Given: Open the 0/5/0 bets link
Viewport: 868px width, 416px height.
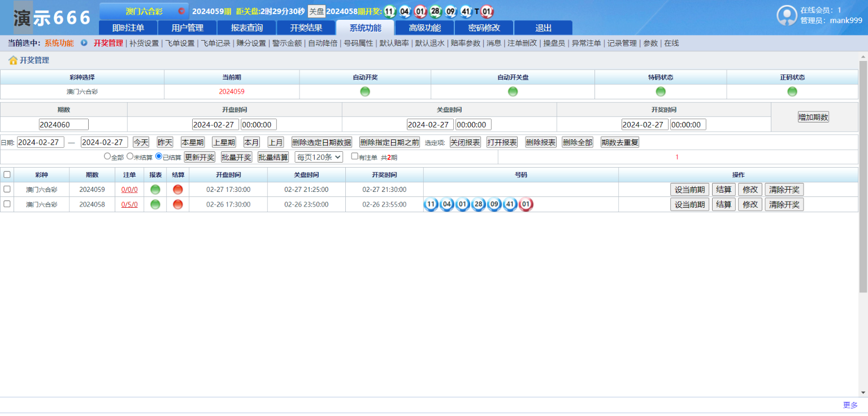Looking at the screenshot, I should [129, 204].
